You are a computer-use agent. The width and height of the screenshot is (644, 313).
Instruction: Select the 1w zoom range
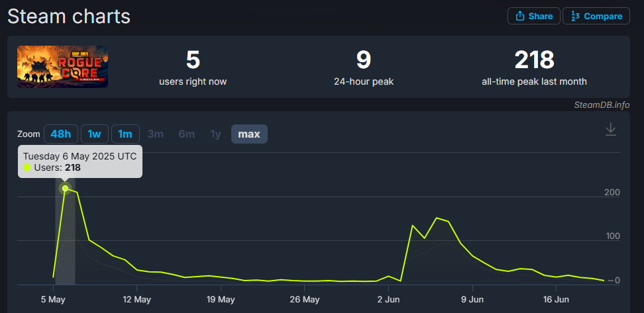(x=95, y=134)
